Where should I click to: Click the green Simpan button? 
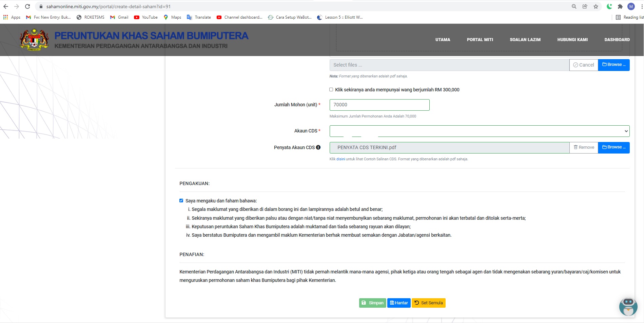(x=372, y=303)
